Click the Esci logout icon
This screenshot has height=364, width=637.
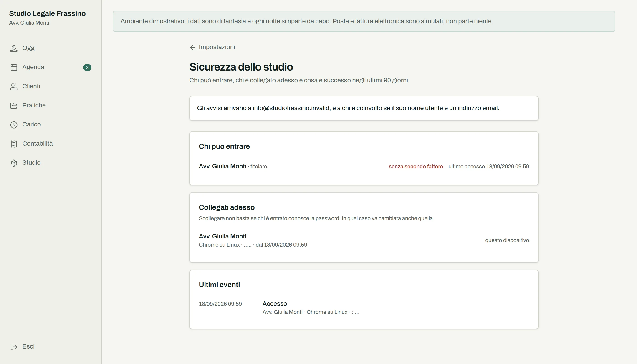14,347
